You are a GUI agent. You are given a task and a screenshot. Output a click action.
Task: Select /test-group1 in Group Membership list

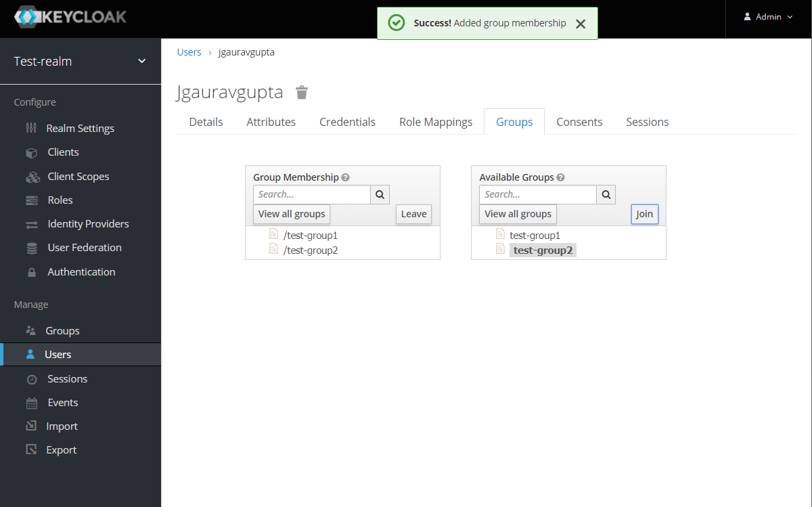pos(310,236)
